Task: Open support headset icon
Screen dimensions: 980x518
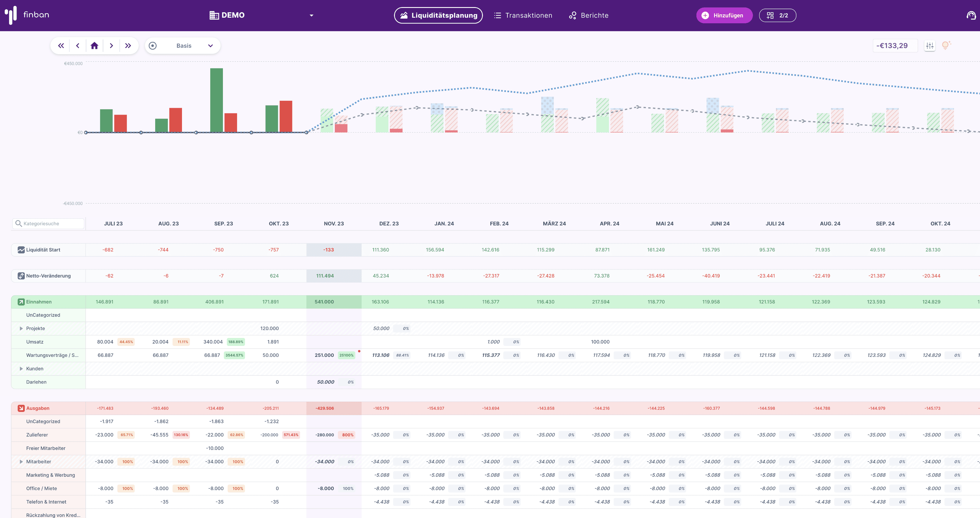Action: coord(971,15)
